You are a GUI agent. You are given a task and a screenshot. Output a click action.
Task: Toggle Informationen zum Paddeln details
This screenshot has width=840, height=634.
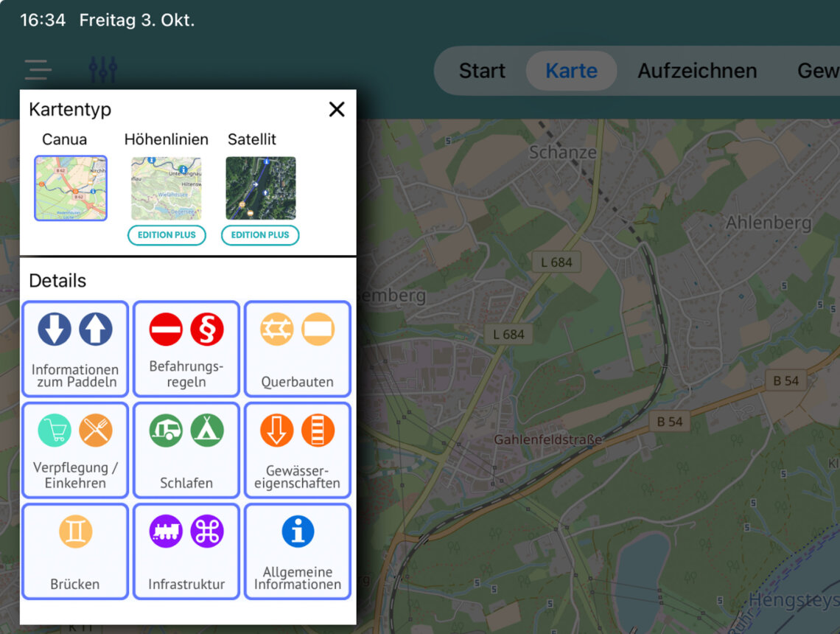(x=75, y=349)
